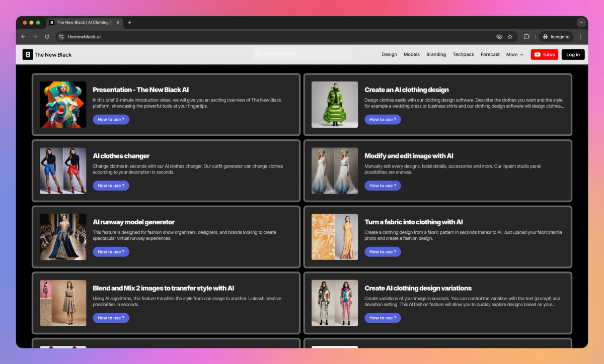Click the tracking protection eye icon
Screen dimensions: 604x364
[499, 37]
